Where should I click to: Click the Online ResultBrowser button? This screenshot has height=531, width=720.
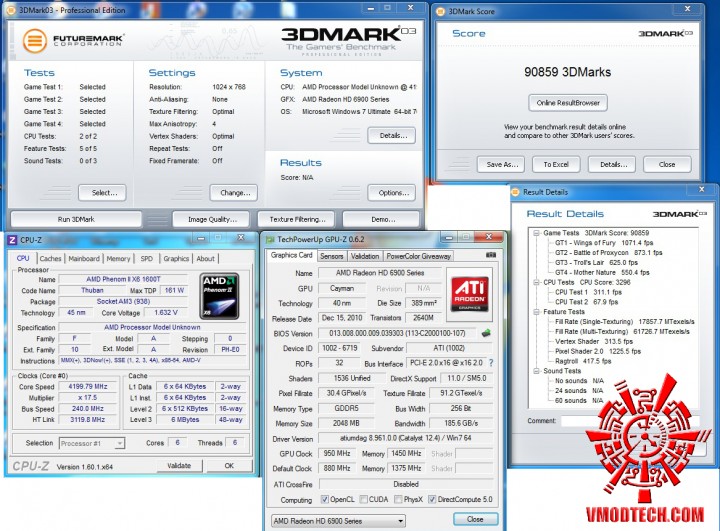click(x=568, y=103)
